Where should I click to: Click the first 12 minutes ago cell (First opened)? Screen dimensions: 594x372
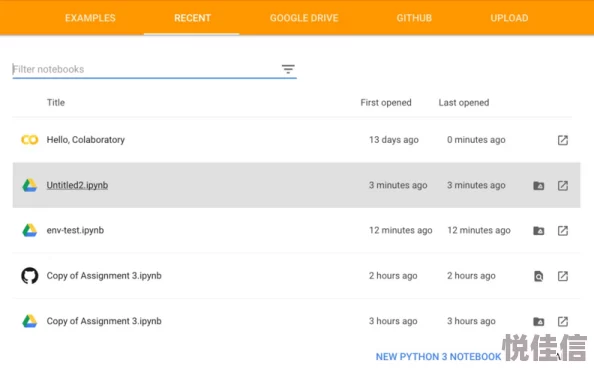coord(400,230)
